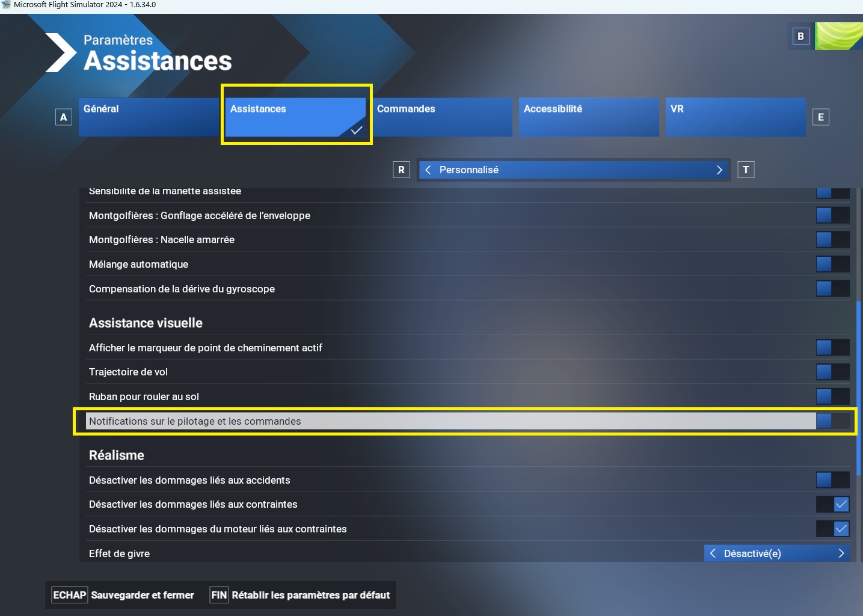The height and width of the screenshot is (616, 863).
Task: Toggle Mélange automatique
Action: coord(832,263)
